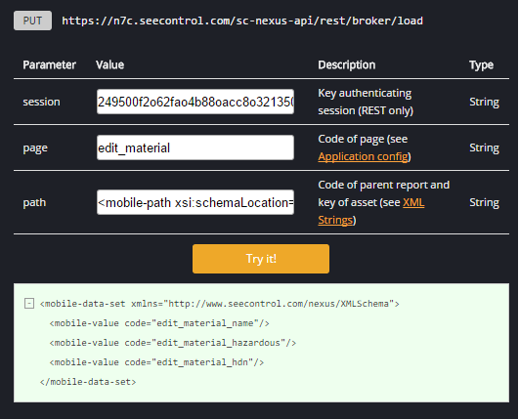Click the String type in path row
Image resolution: width=519 pixels, height=420 pixels.
pyautogui.click(x=484, y=202)
